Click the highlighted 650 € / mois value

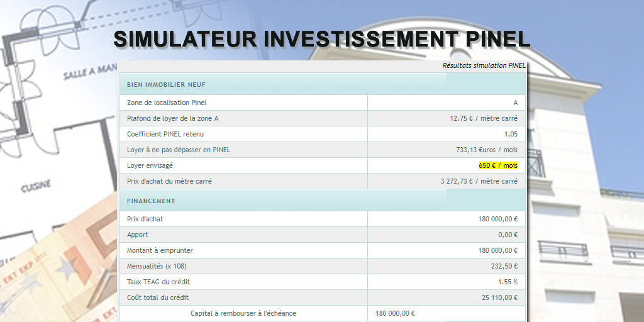pos(497,165)
